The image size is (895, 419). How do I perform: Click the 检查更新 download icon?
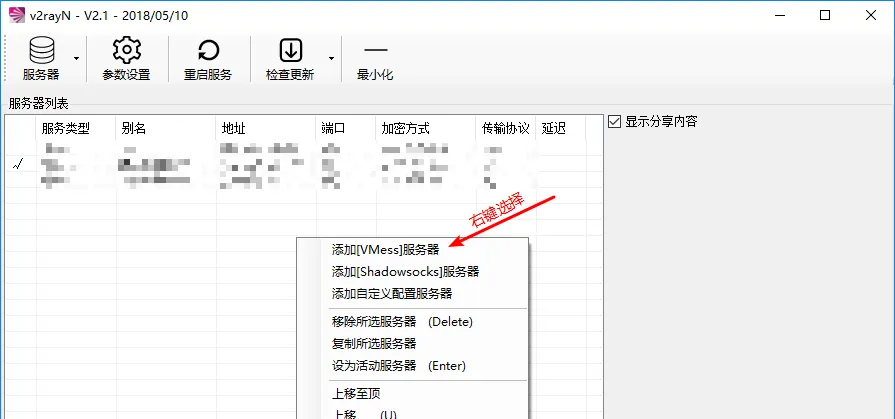pyautogui.click(x=290, y=59)
